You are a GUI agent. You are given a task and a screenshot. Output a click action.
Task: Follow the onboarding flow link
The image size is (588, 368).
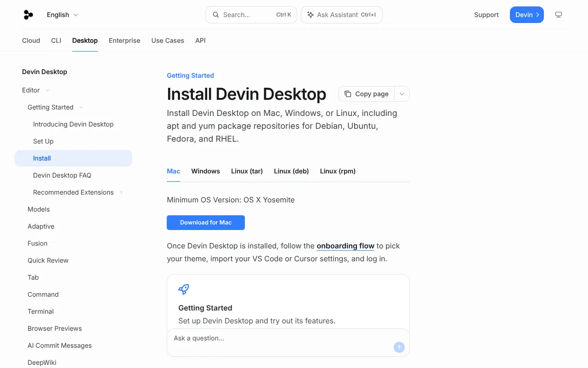345,246
